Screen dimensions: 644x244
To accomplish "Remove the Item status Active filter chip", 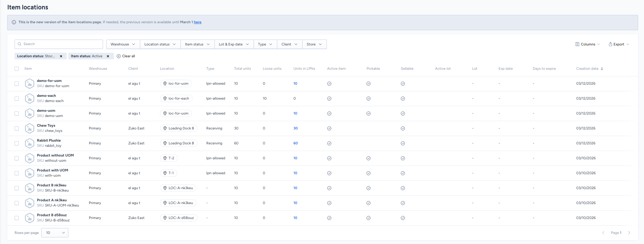I will click(108, 56).
